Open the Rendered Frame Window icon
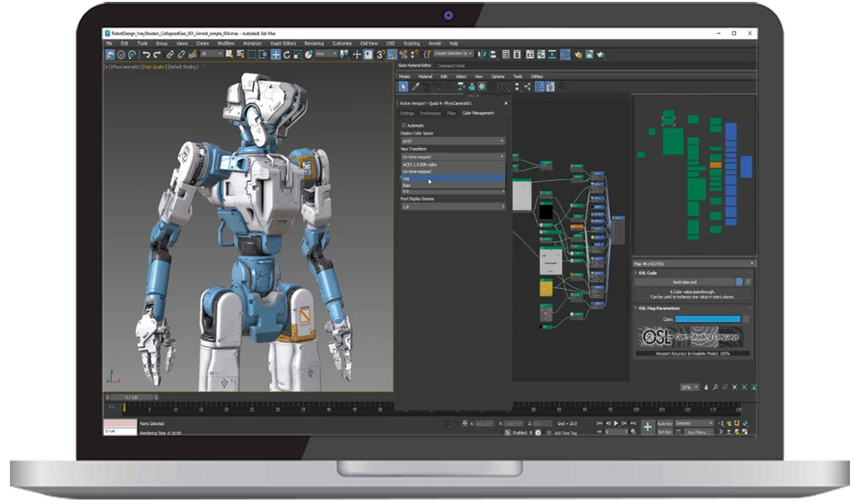 coord(589,55)
